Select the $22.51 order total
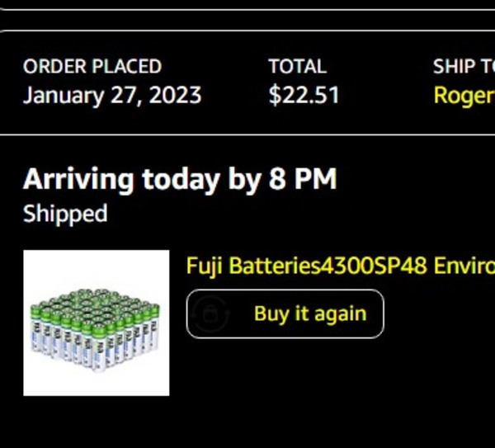The width and height of the screenshot is (495, 448). 304,95
